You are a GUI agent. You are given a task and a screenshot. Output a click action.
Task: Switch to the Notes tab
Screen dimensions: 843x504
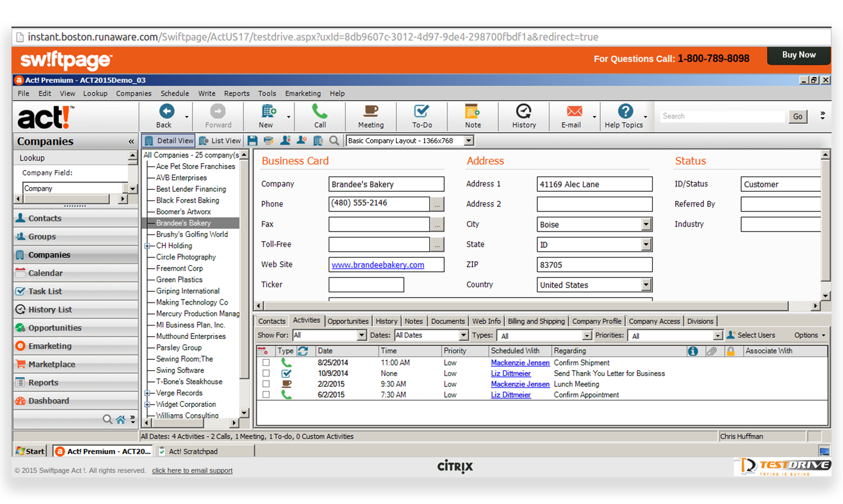(x=414, y=321)
